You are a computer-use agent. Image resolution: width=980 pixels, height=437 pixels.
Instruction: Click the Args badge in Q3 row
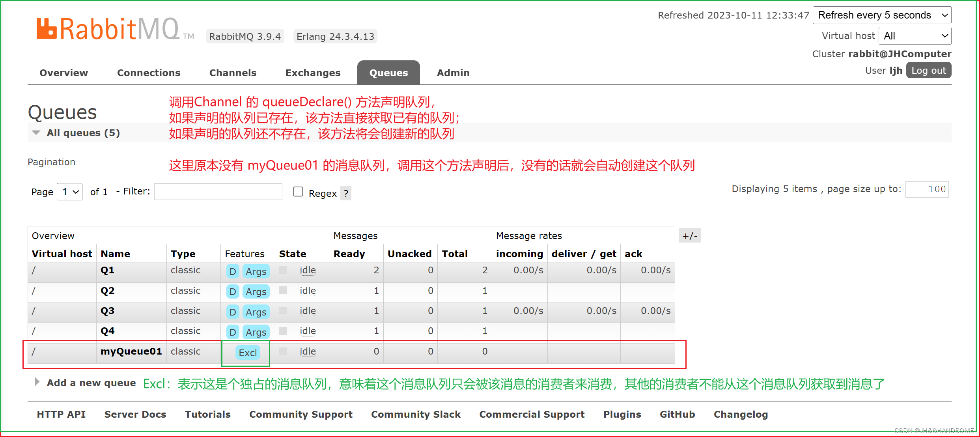256,312
